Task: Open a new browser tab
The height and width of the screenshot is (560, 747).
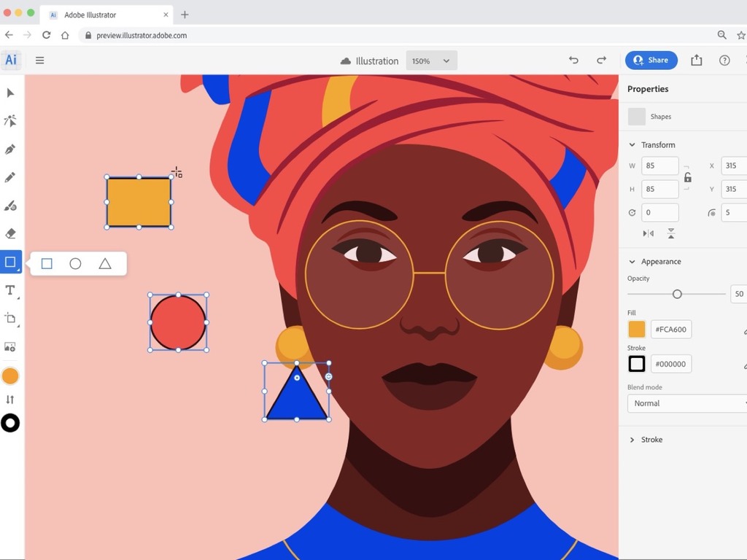Action: (185, 15)
